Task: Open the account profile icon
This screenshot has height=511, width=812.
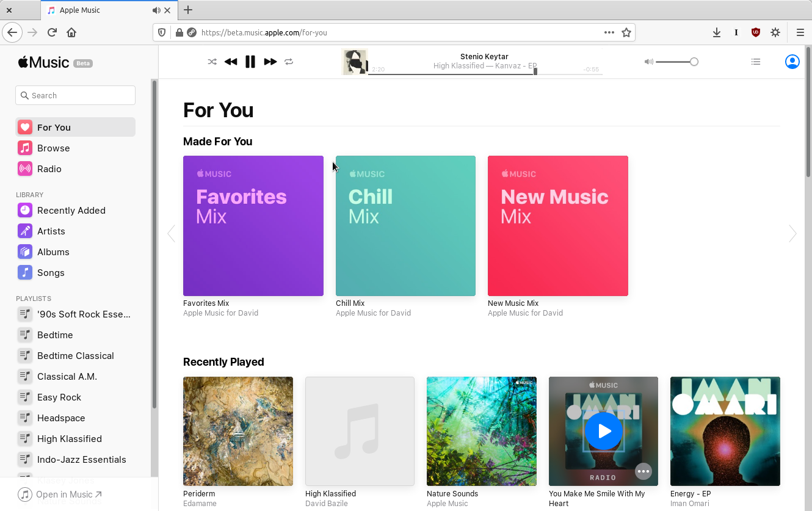Action: tap(792, 62)
